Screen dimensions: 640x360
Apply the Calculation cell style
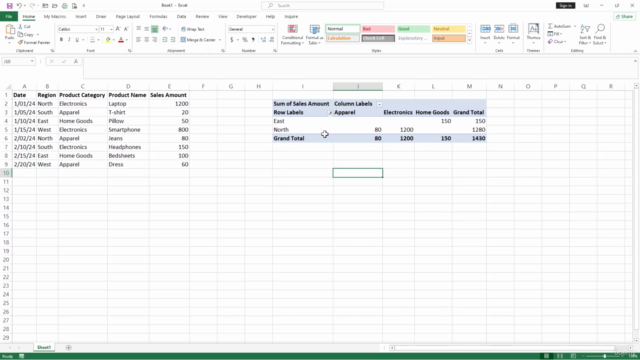tap(343, 38)
